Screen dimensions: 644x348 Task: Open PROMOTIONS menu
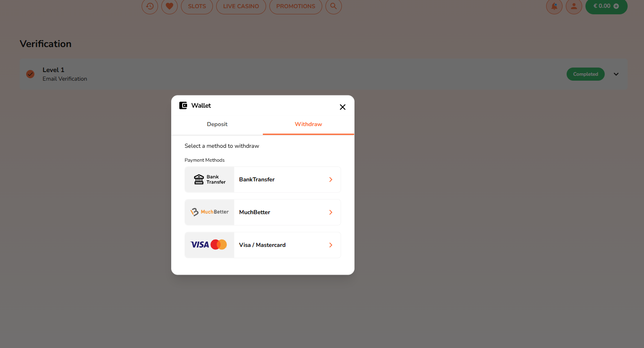coord(296,6)
